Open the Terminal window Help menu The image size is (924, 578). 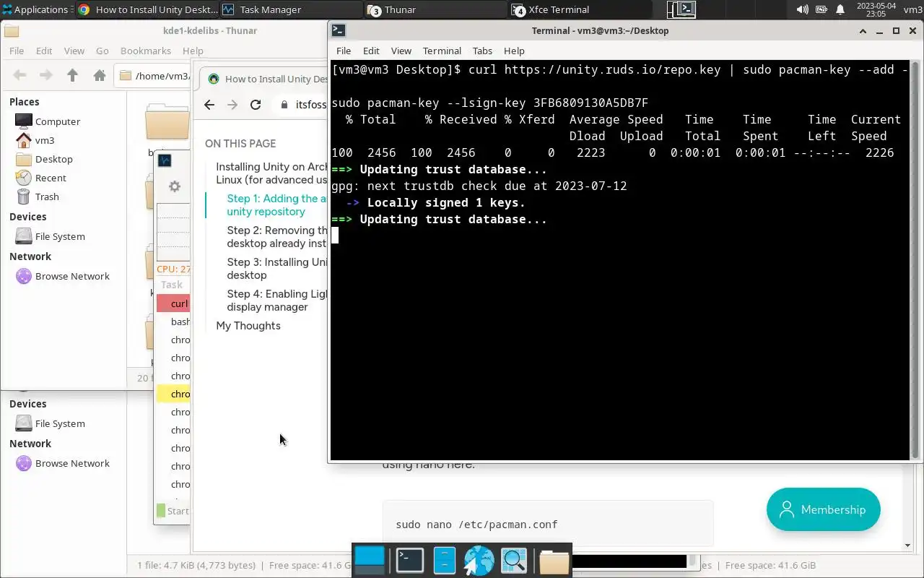(514, 51)
